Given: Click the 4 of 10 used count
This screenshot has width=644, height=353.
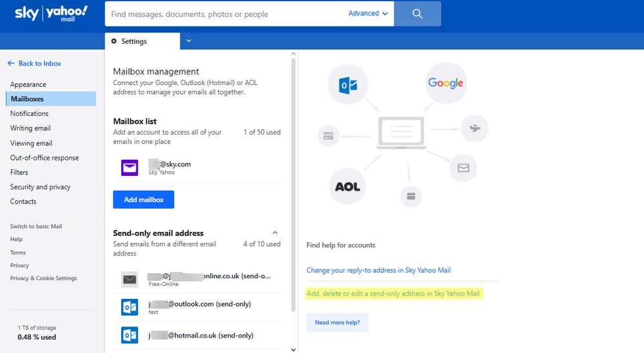Looking at the screenshot, I should (262, 244).
